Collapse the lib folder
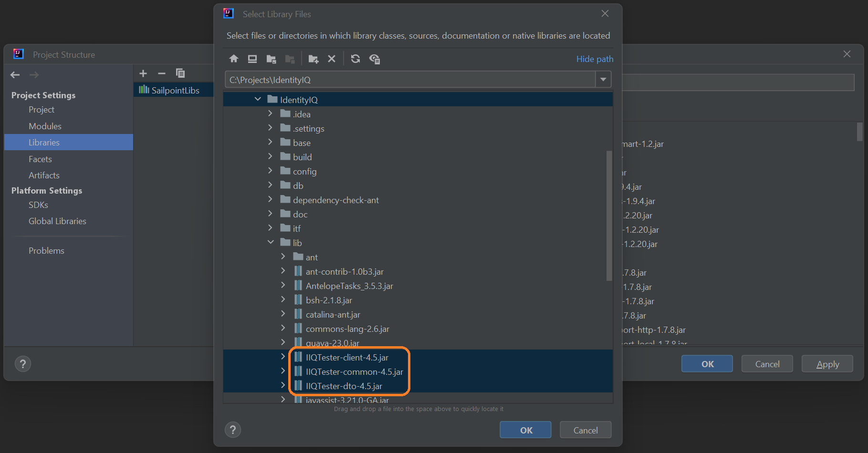 (271, 242)
